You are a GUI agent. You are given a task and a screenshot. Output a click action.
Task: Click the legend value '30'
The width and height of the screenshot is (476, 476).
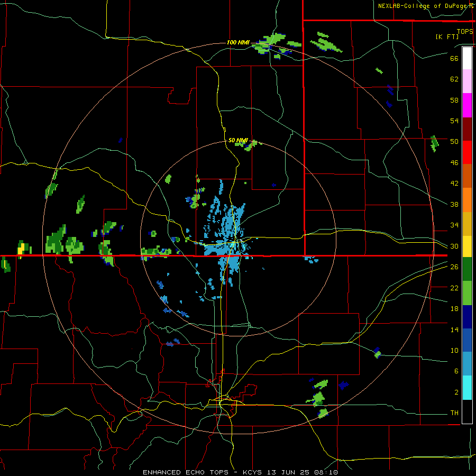454,246
